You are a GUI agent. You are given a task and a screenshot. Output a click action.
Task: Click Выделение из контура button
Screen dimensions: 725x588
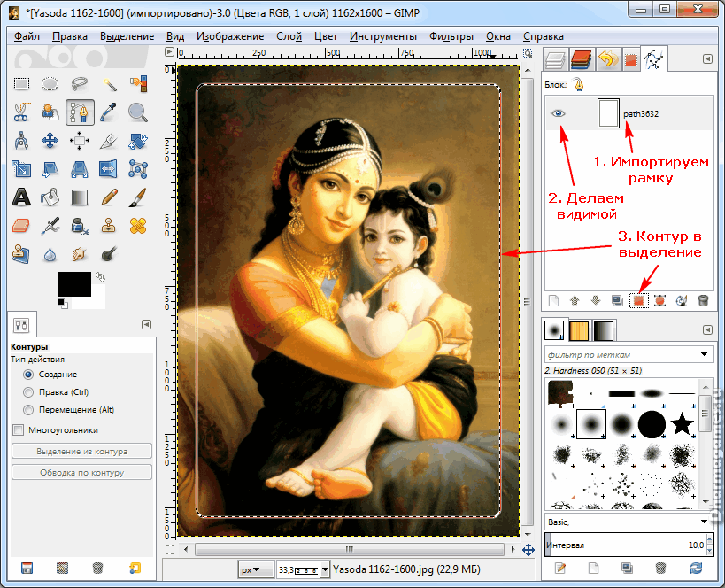pyautogui.click(x=81, y=451)
